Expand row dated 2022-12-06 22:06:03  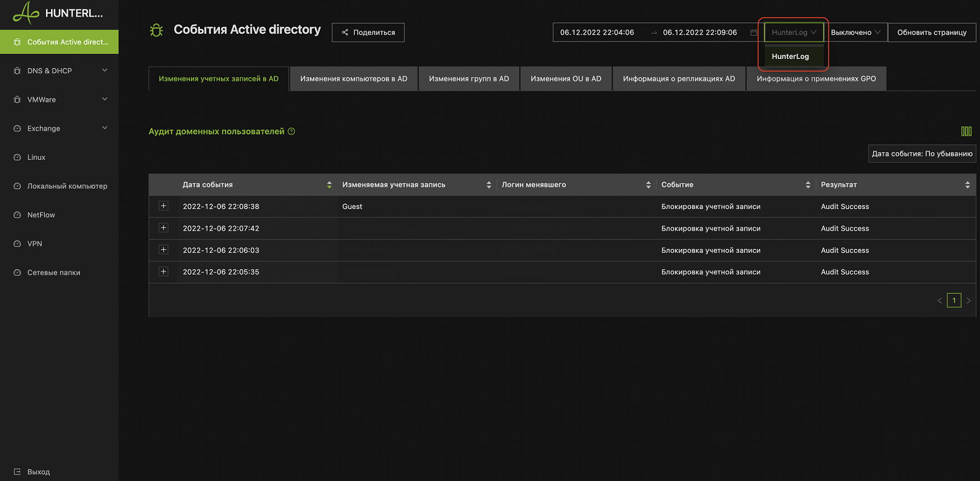163,250
